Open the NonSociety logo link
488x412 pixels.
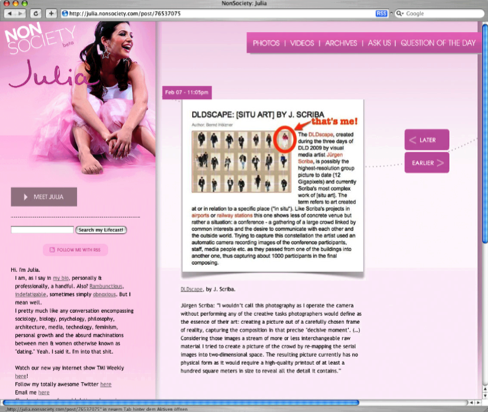(x=39, y=38)
